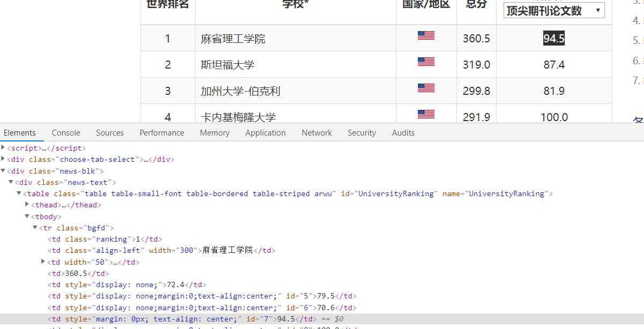Image resolution: width=644 pixels, height=329 pixels.
Task: Click total score 360.5 in table
Action: click(476, 39)
